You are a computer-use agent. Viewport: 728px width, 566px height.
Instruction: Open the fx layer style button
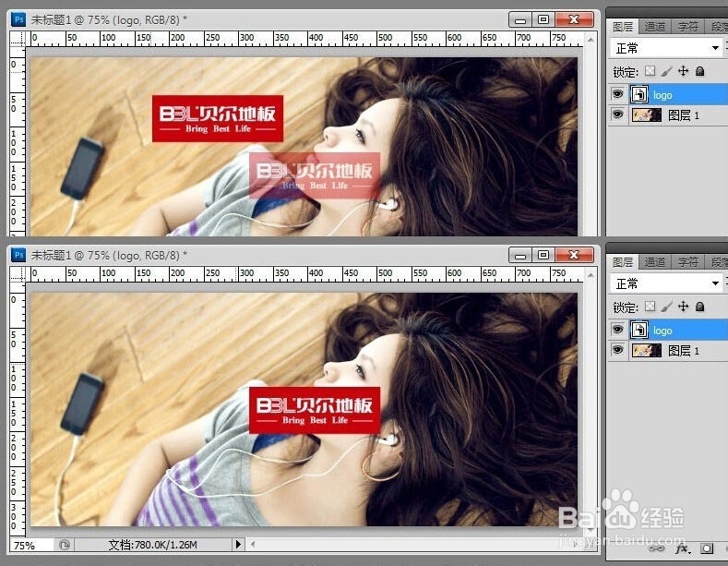683,548
